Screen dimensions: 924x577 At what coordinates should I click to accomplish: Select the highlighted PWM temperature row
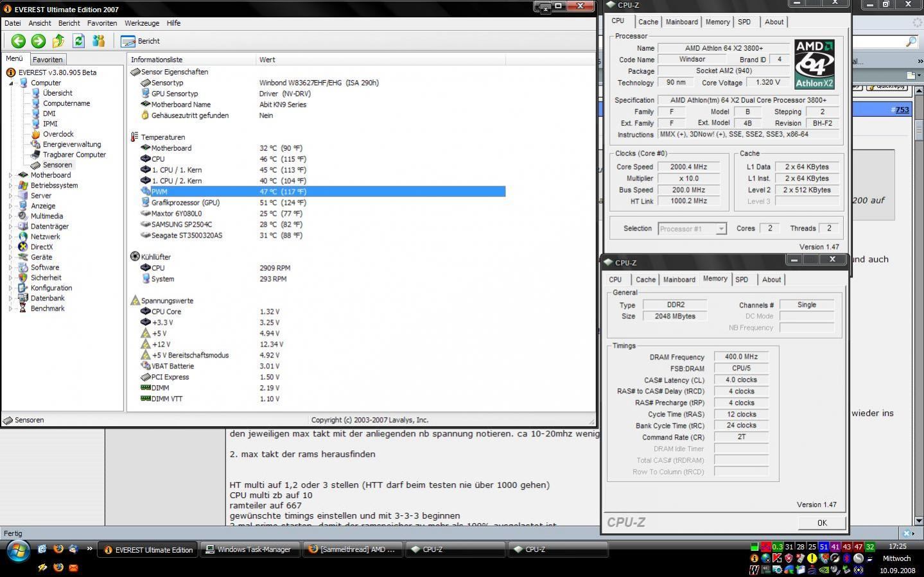[322, 191]
